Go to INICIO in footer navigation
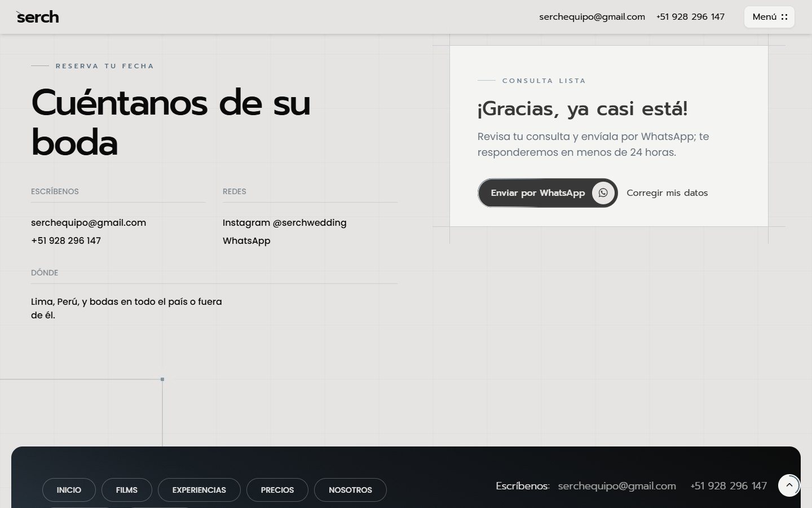This screenshot has width=812, height=508. coord(69,490)
